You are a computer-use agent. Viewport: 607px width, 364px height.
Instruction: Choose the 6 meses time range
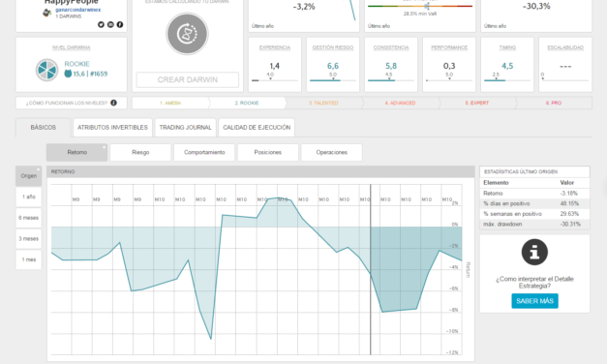click(29, 218)
